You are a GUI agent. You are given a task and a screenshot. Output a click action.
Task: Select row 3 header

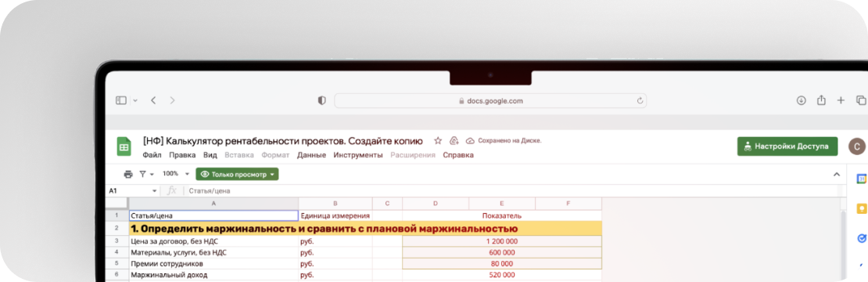(x=117, y=241)
